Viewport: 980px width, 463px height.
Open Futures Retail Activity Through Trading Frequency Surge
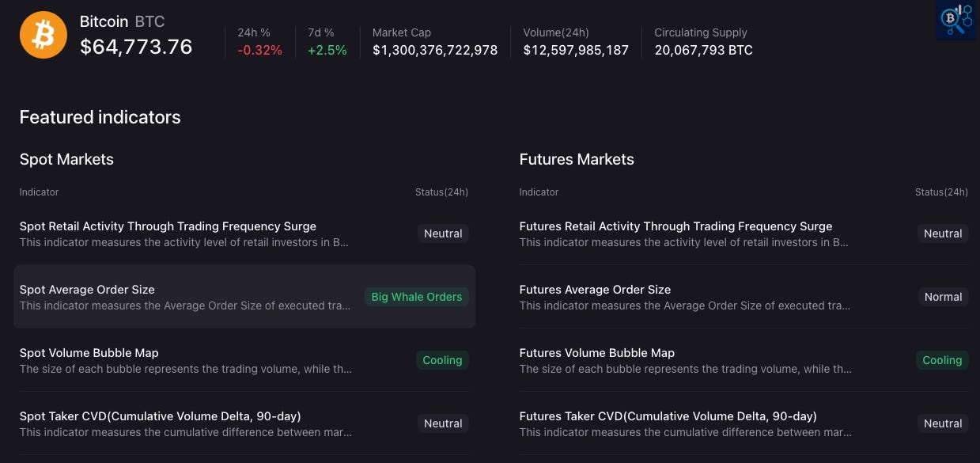click(675, 226)
